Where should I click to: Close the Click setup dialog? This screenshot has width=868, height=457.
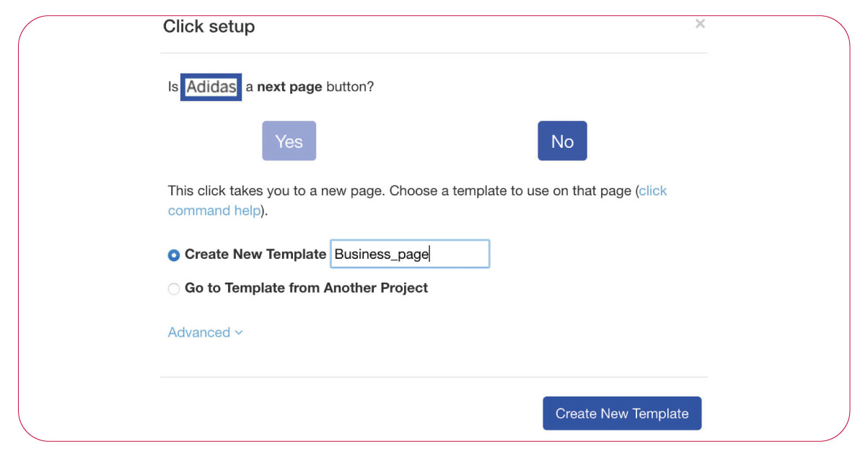700,24
